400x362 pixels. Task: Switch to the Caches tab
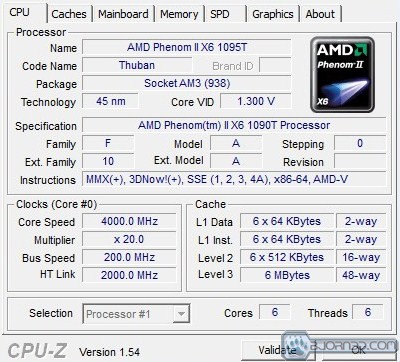[x=69, y=14]
